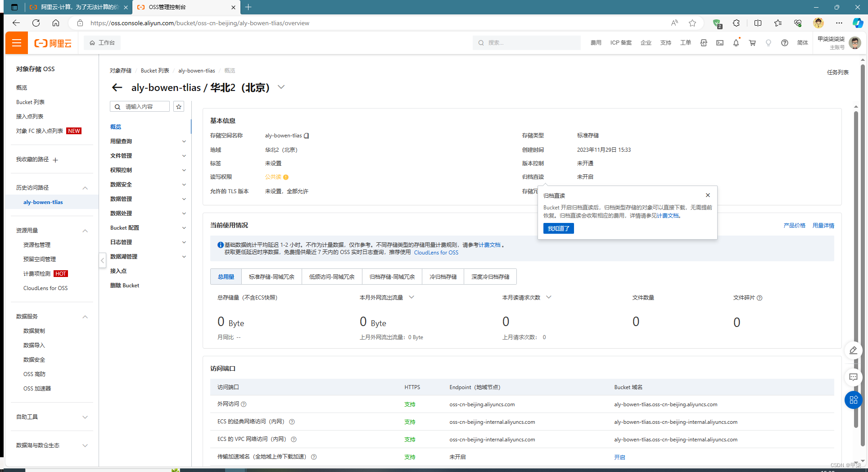Click the Aliyun logo
The height and width of the screenshot is (472, 868).
[53, 43]
